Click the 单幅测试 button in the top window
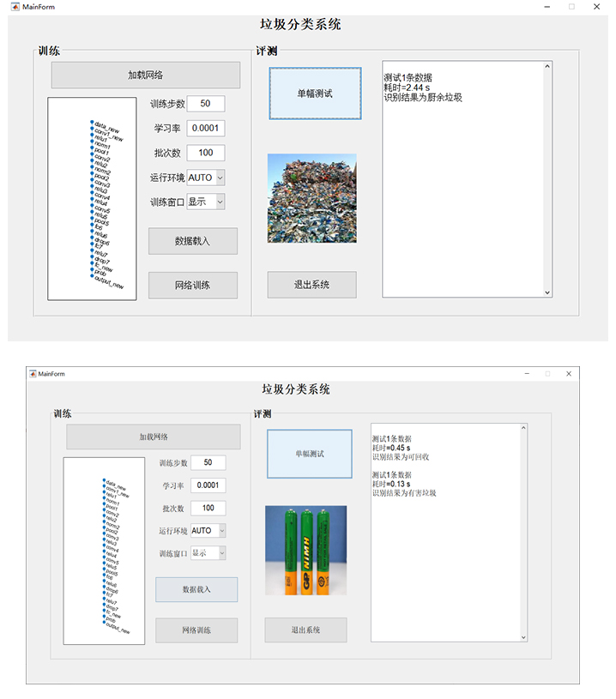 coord(315,93)
